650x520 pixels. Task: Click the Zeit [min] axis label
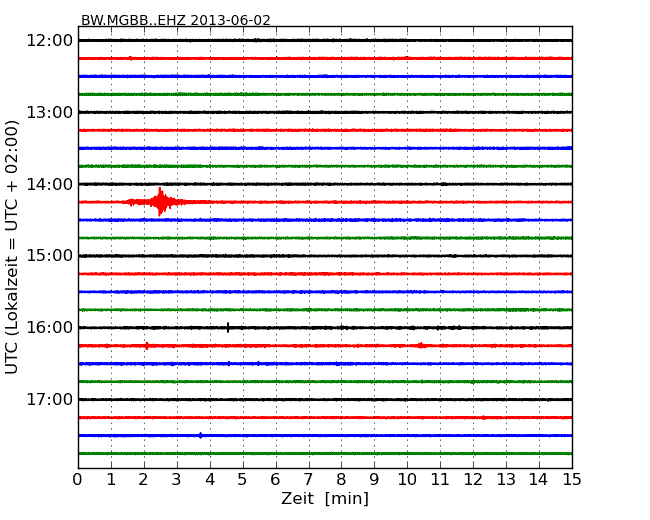pyautogui.click(x=325, y=498)
